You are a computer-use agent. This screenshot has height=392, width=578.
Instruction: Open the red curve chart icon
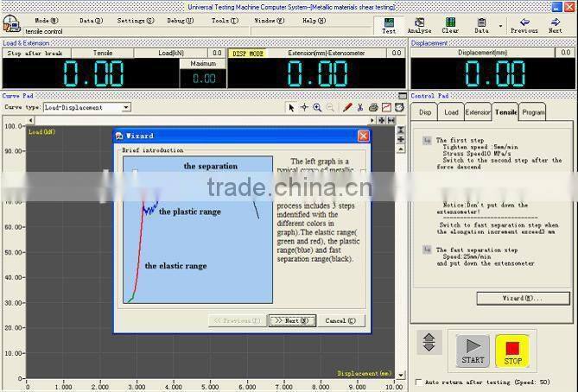pyautogui.click(x=386, y=108)
